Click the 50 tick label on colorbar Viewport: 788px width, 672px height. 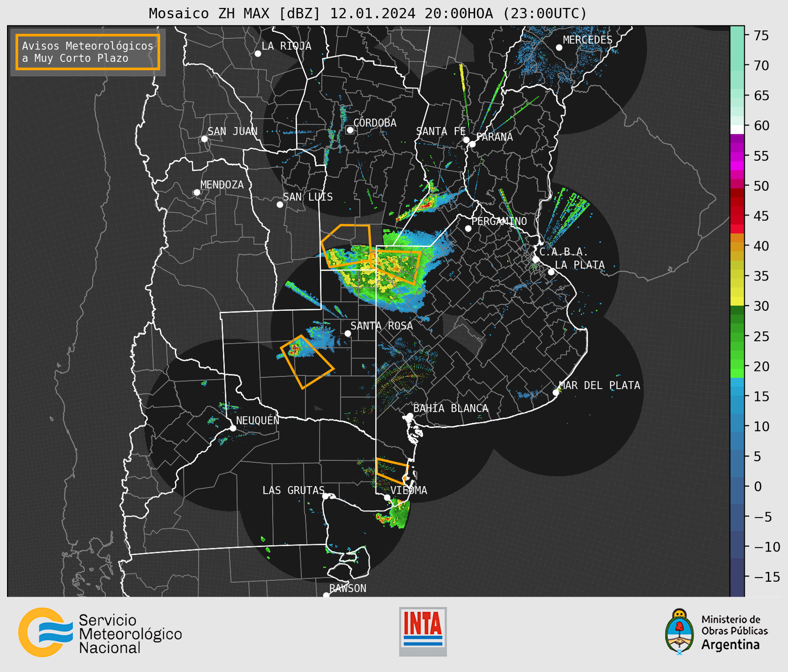(761, 186)
